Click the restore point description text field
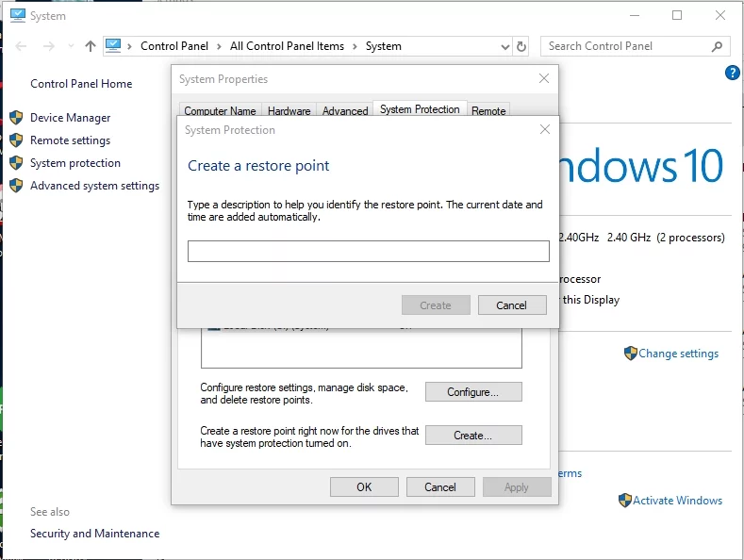This screenshot has height=560, width=744. 368,251
